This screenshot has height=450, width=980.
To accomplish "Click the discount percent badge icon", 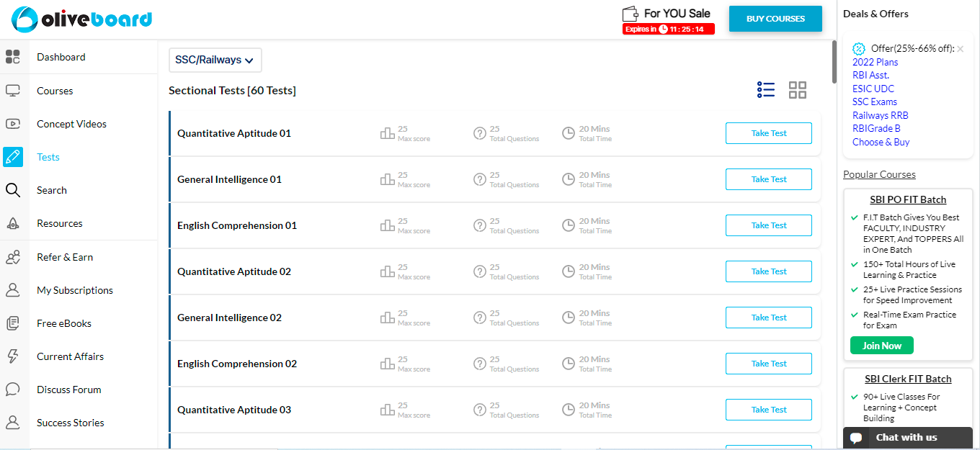I will (x=859, y=49).
